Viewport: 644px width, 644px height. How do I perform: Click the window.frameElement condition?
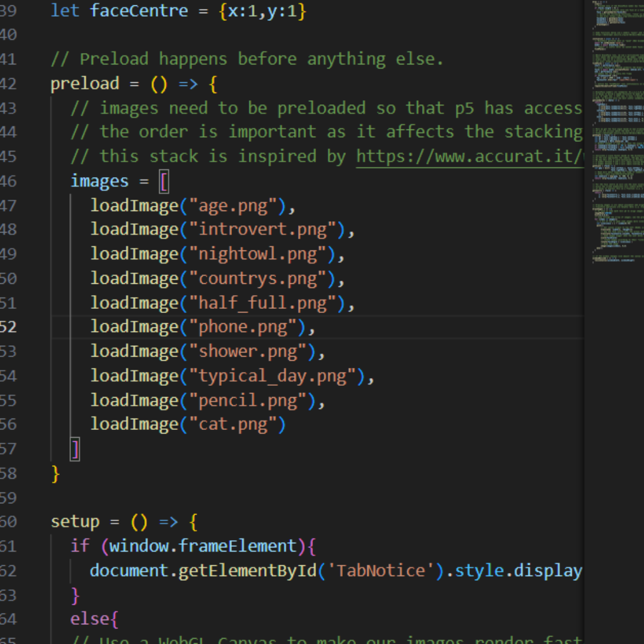tap(203, 546)
